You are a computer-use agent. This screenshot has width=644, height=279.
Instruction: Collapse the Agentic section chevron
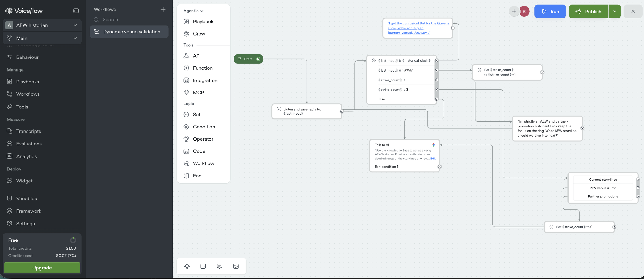coord(202,11)
